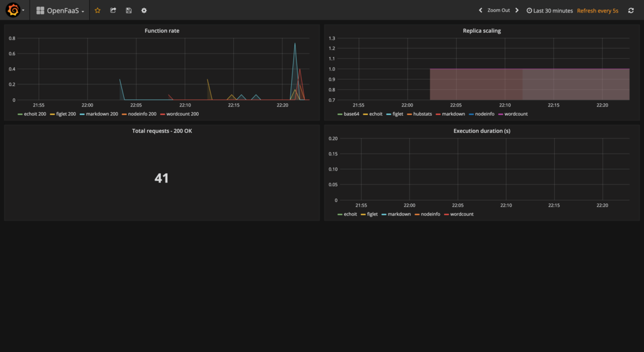Image resolution: width=644 pixels, height=352 pixels.
Task: Star the OpenFaaS dashboard
Action: (x=97, y=10)
